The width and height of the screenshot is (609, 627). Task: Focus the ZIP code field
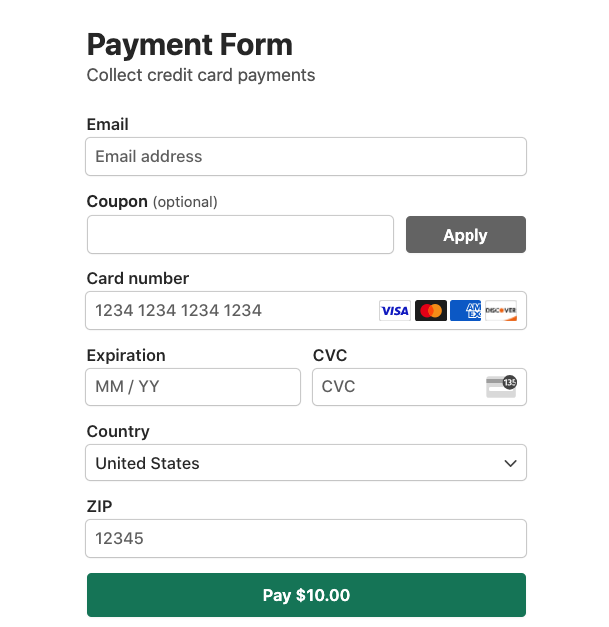pos(306,538)
